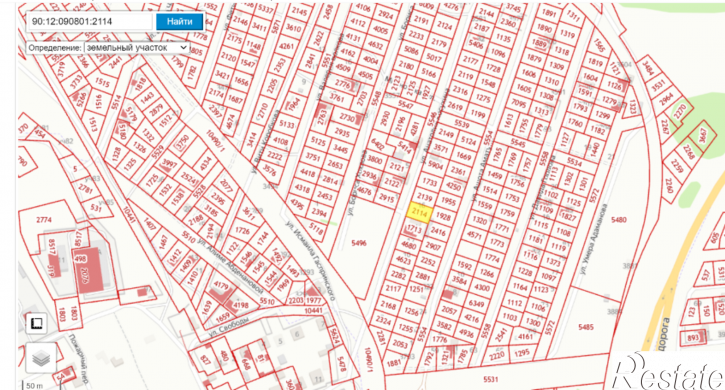Open the map layers stack icon
Image resolution: width=725 pixels, height=390 pixels.
coord(41,357)
